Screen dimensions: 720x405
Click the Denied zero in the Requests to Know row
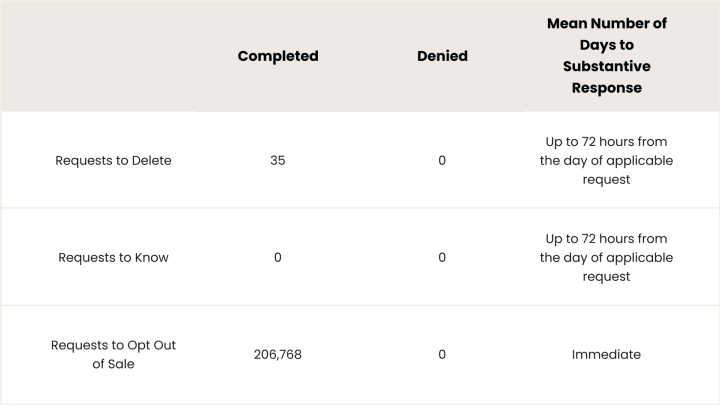click(x=442, y=258)
